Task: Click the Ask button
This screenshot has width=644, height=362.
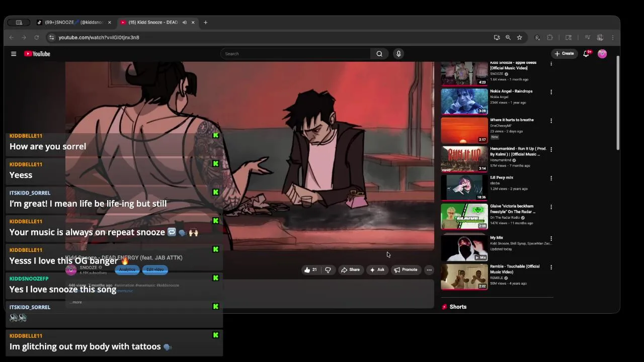Action: pos(377,270)
